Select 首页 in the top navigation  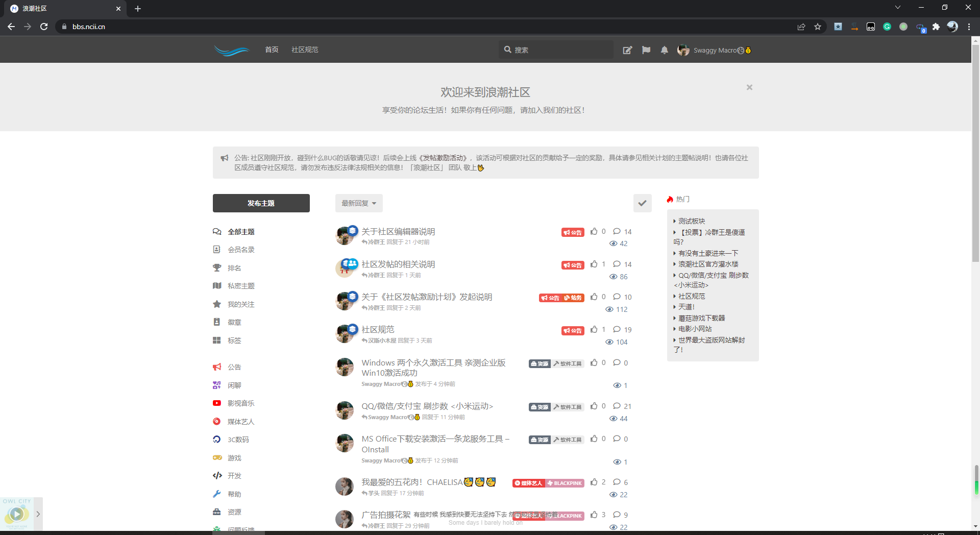[x=272, y=50]
